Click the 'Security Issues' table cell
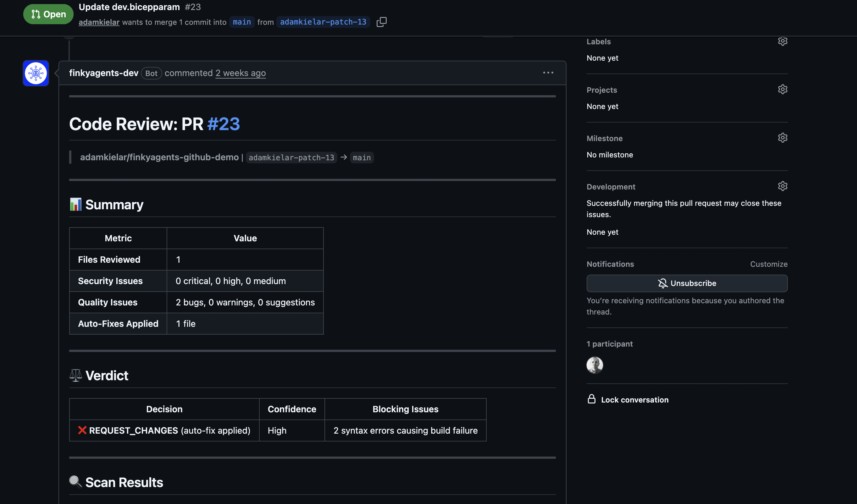The width and height of the screenshot is (857, 504). 118,281
